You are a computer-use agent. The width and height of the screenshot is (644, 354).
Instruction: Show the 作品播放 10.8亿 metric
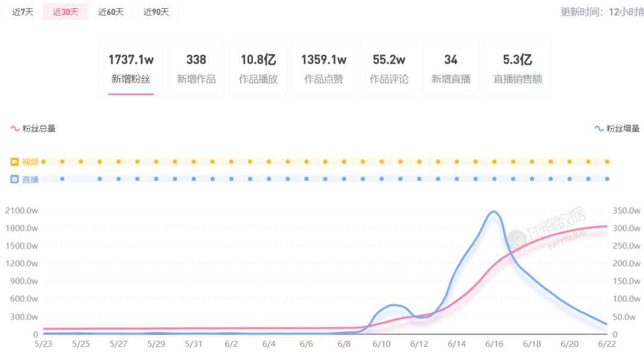click(x=258, y=69)
